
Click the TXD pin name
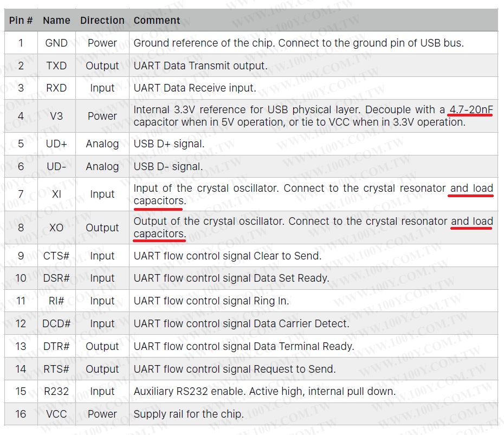coord(56,66)
